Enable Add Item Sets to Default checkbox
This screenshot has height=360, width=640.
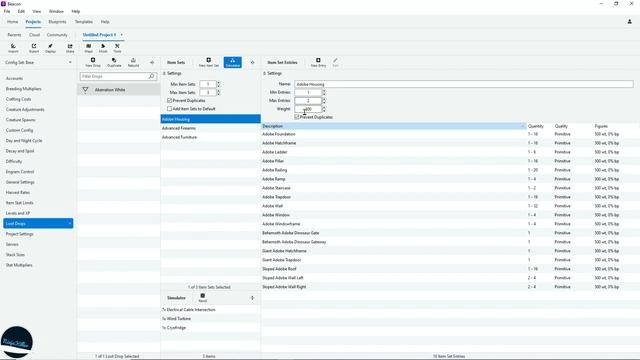click(169, 109)
